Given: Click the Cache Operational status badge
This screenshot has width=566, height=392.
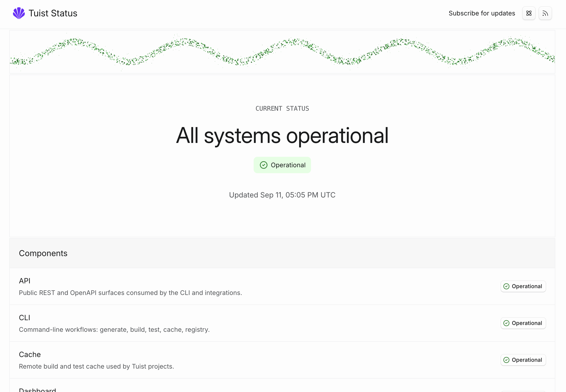Looking at the screenshot, I should pos(523,360).
